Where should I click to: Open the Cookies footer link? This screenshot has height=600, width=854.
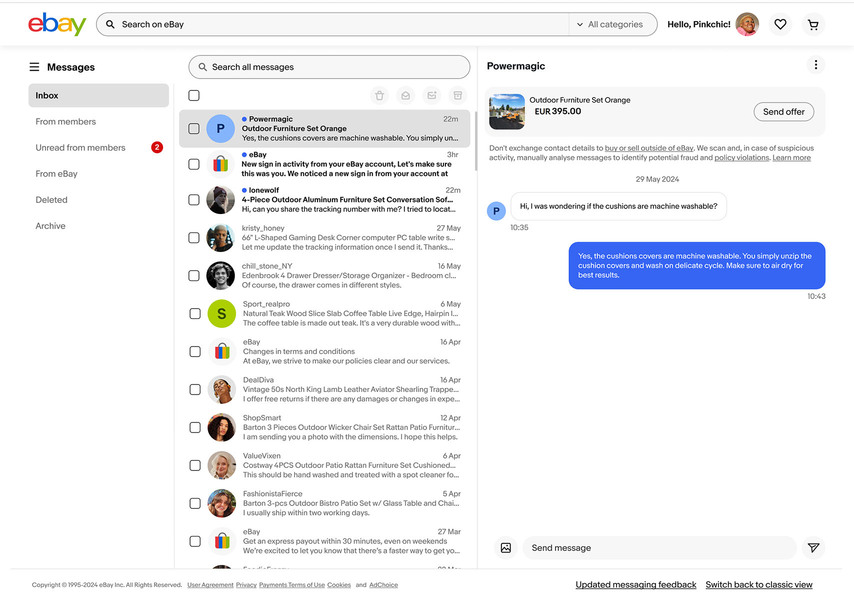(x=339, y=585)
